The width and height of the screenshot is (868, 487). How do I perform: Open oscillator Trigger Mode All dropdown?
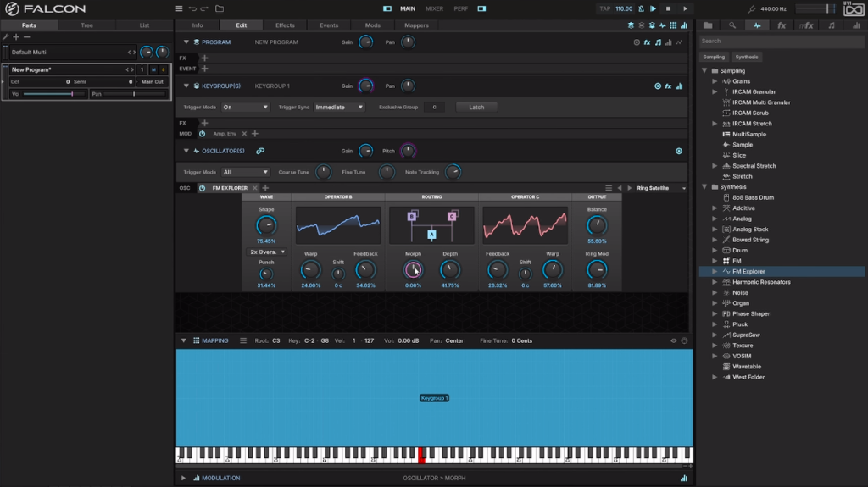(x=245, y=172)
